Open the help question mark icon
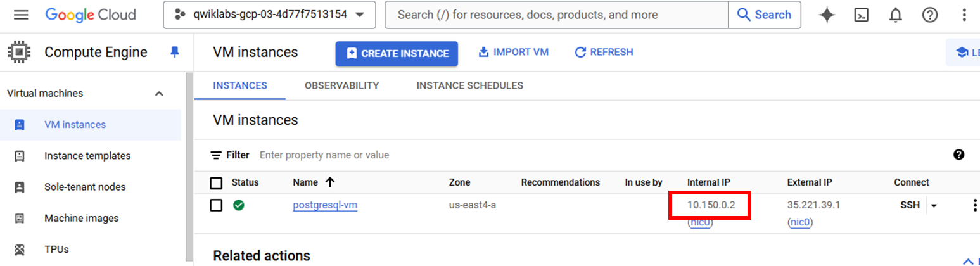The height and width of the screenshot is (266, 980). point(929,15)
